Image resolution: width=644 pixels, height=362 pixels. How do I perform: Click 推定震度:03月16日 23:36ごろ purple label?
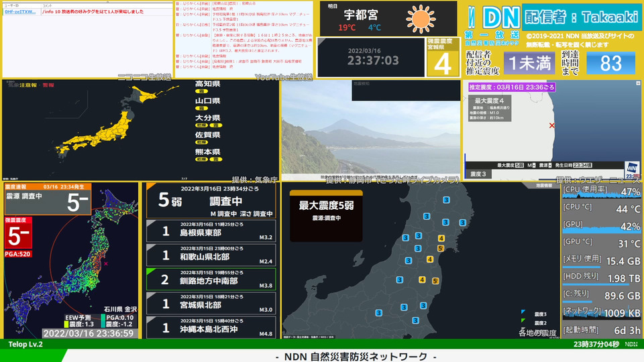(x=512, y=87)
